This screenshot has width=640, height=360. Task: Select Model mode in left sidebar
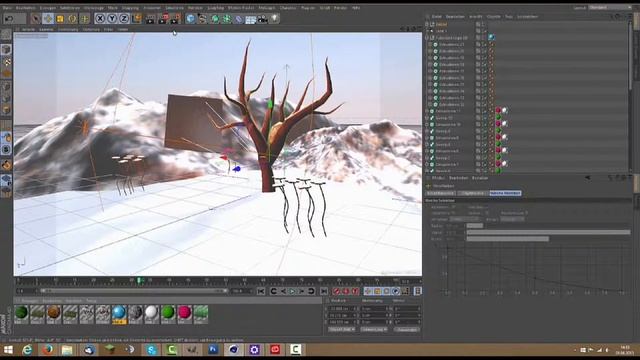click(6, 49)
